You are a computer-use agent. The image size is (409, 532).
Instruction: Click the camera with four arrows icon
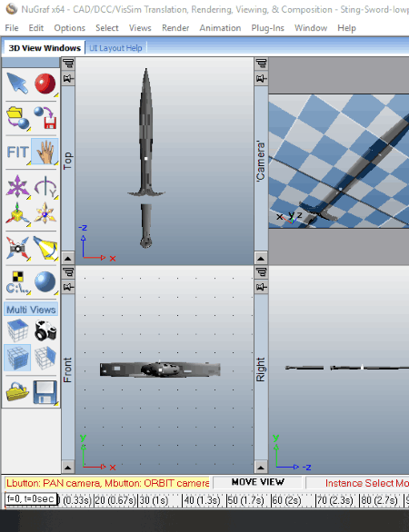pos(17,248)
